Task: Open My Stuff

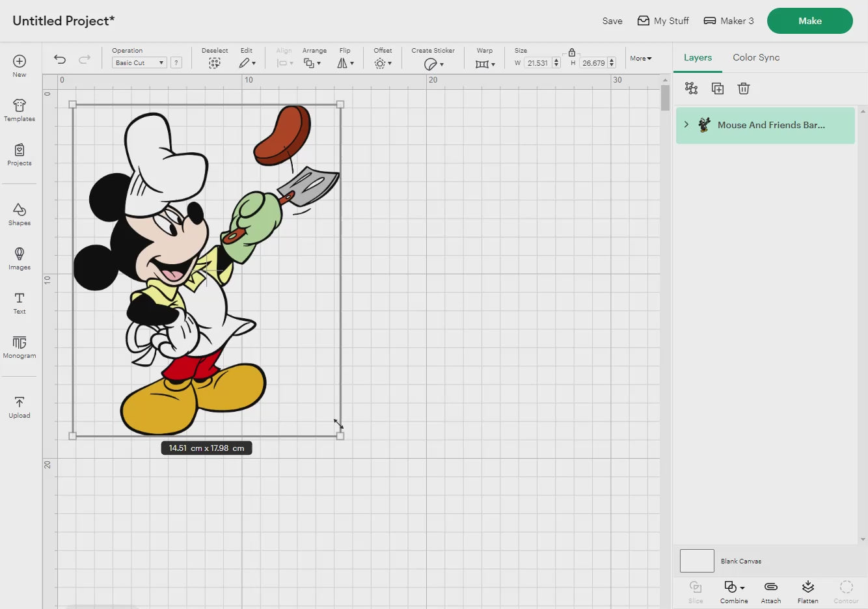Action: point(663,21)
